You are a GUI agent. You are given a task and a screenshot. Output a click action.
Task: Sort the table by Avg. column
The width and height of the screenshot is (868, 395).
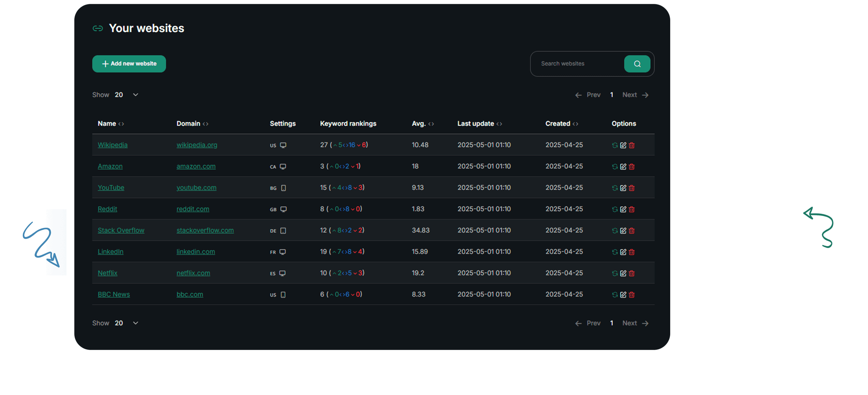point(423,124)
